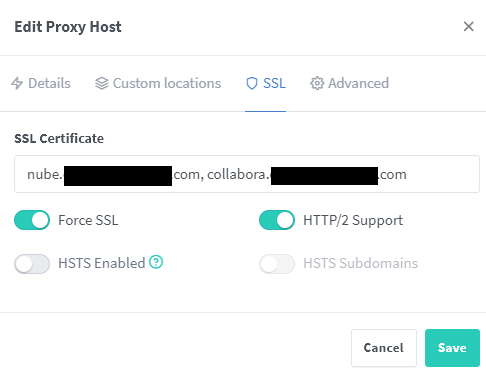Click the gear Advanced icon
Screen dimensions: 486x382
(x=317, y=83)
